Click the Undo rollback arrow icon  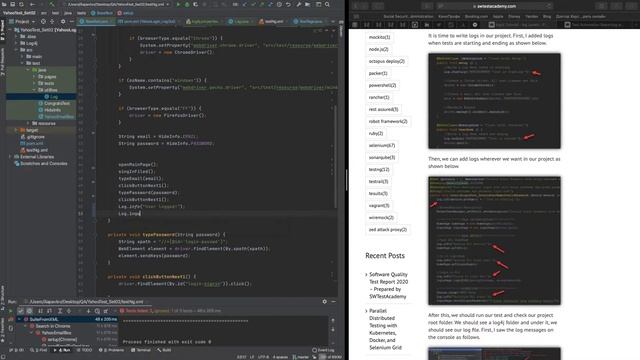[288, 4]
